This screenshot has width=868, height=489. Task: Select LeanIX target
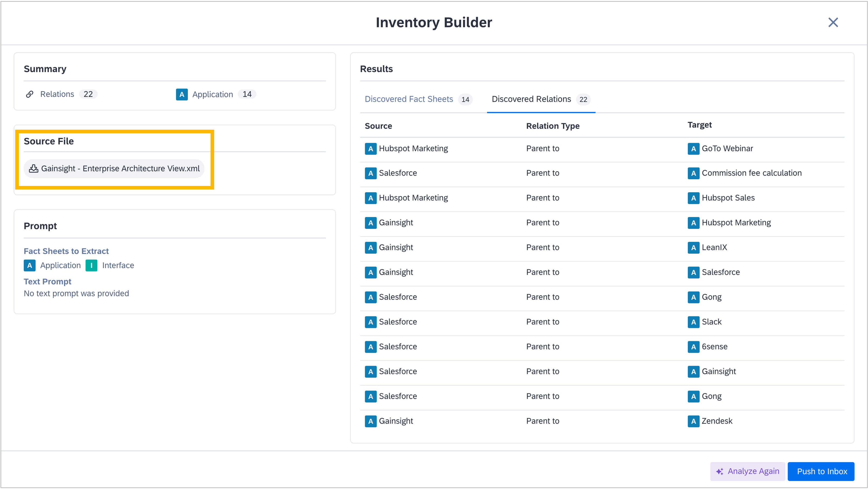(714, 247)
